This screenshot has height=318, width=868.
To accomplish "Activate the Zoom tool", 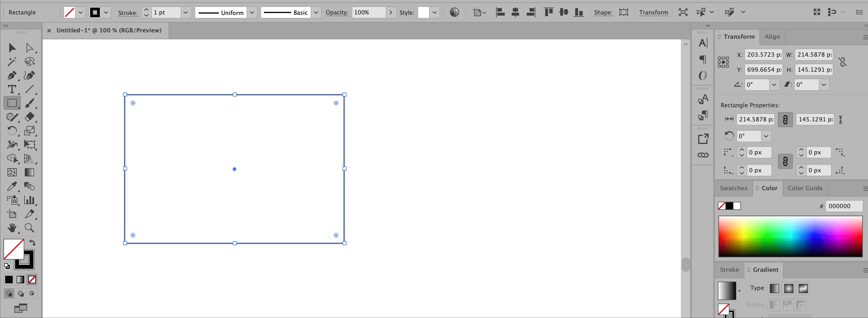I will point(29,228).
